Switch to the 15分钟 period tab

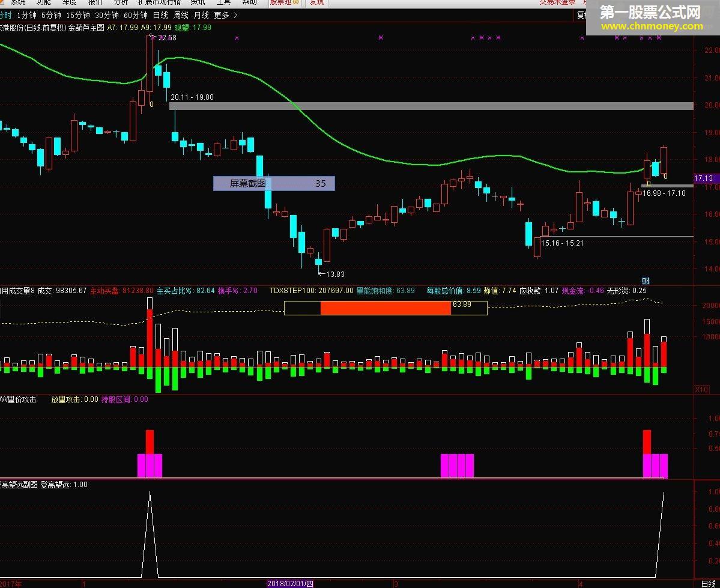(x=78, y=15)
